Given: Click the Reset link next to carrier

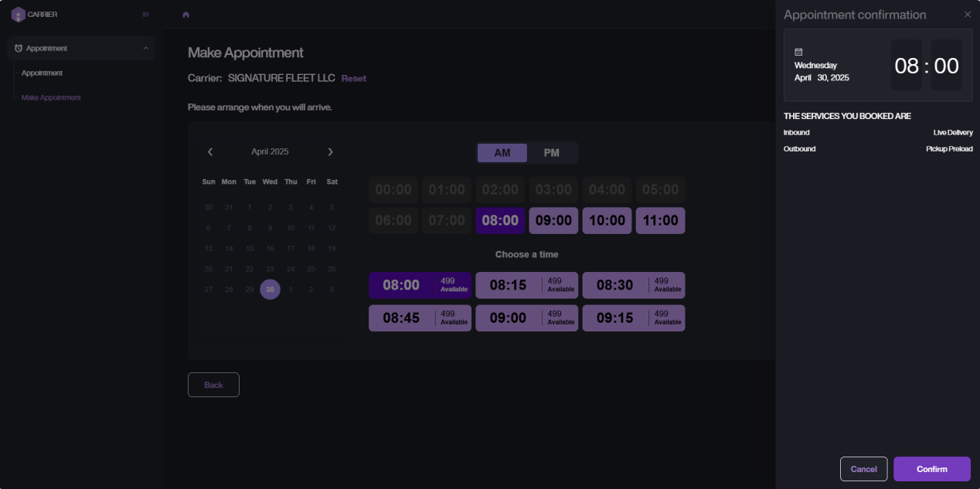Looking at the screenshot, I should click(354, 79).
